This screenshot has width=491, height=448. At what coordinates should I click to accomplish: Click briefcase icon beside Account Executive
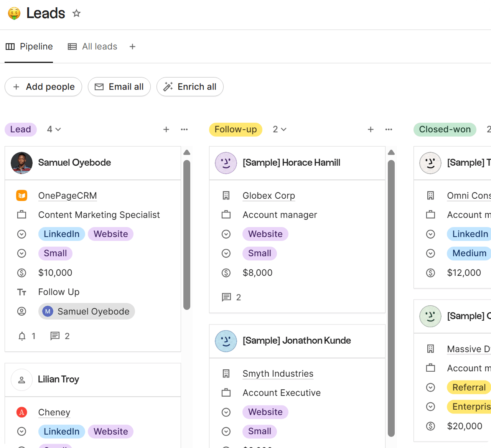click(226, 393)
